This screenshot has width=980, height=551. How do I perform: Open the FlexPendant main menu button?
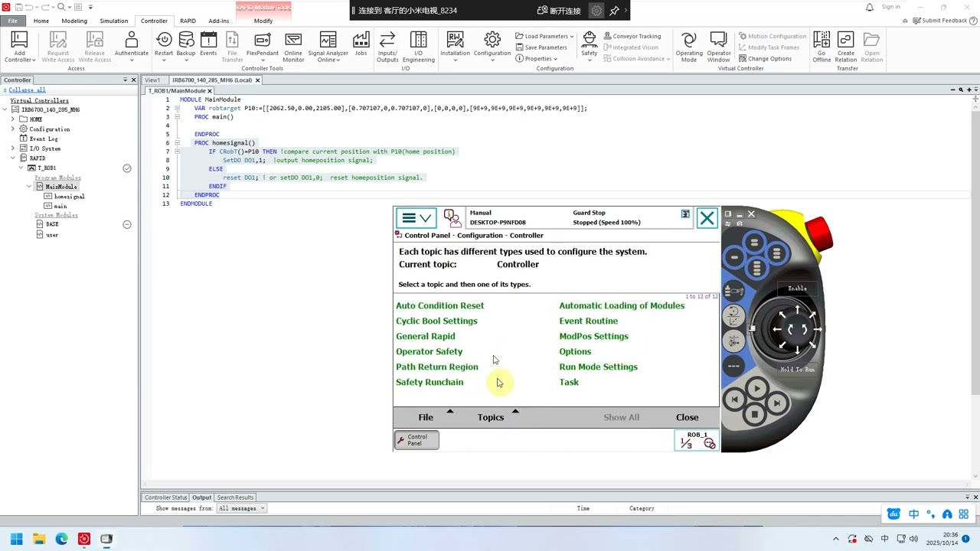[x=416, y=218]
